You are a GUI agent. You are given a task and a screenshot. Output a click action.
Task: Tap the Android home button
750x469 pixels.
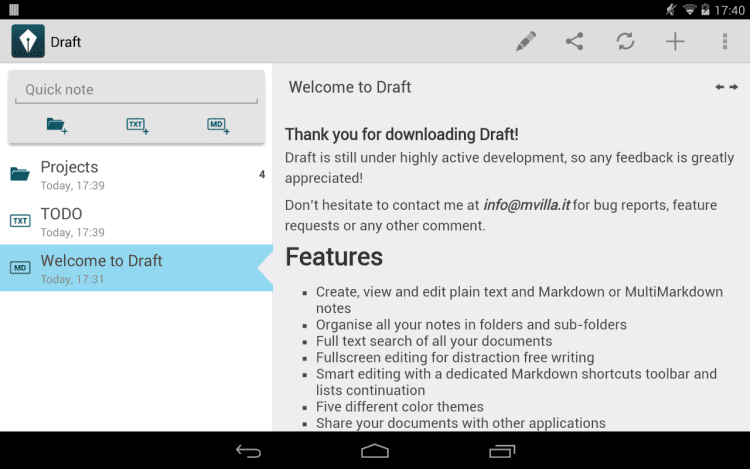coord(375,451)
